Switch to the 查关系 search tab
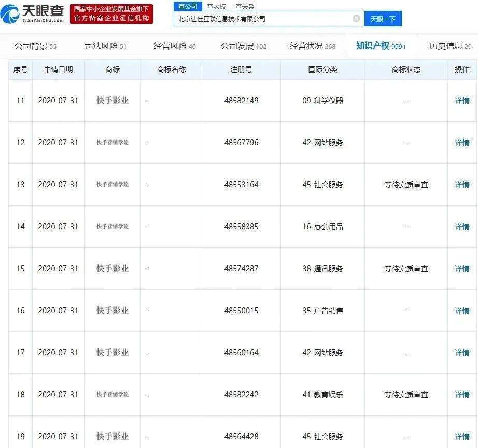The width and height of the screenshot is (478, 448). (x=242, y=5)
